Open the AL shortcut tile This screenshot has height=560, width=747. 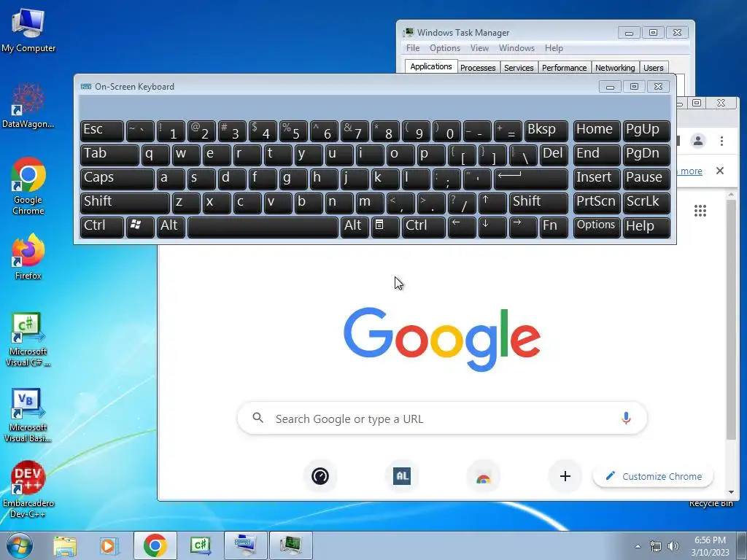pos(402,475)
